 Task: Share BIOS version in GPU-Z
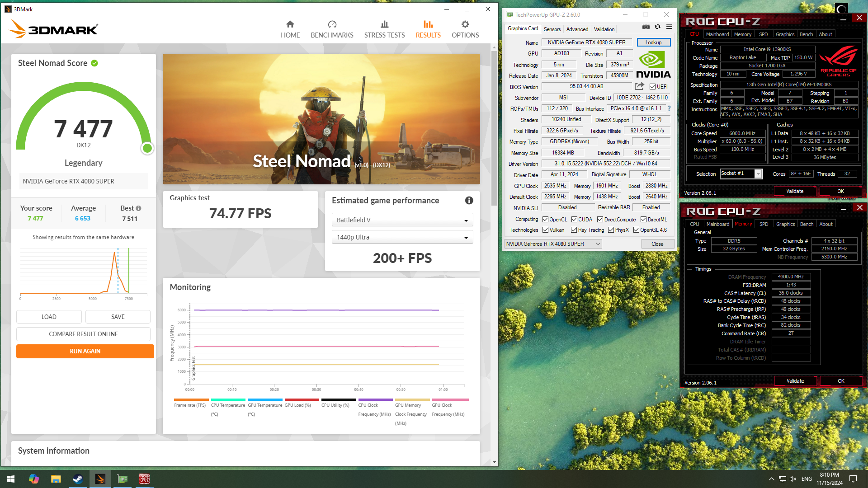coord(639,86)
